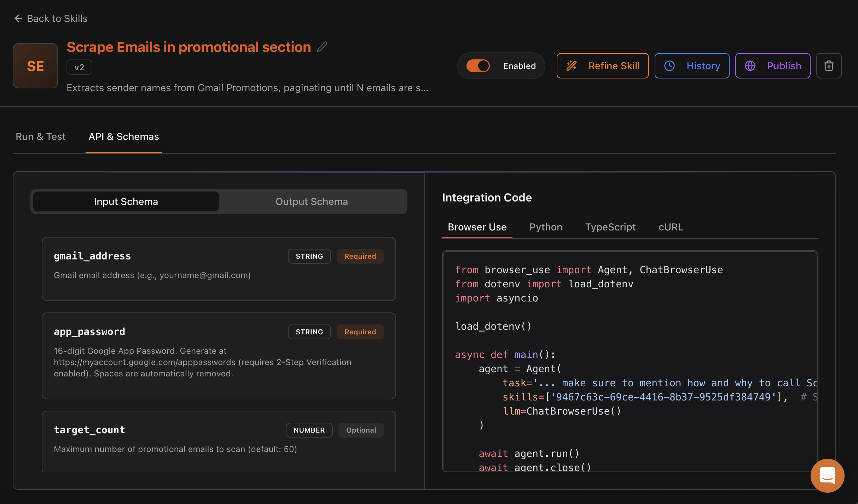The image size is (858, 504).
Task: Click the magic wand Refine Skill icon
Action: (572, 66)
